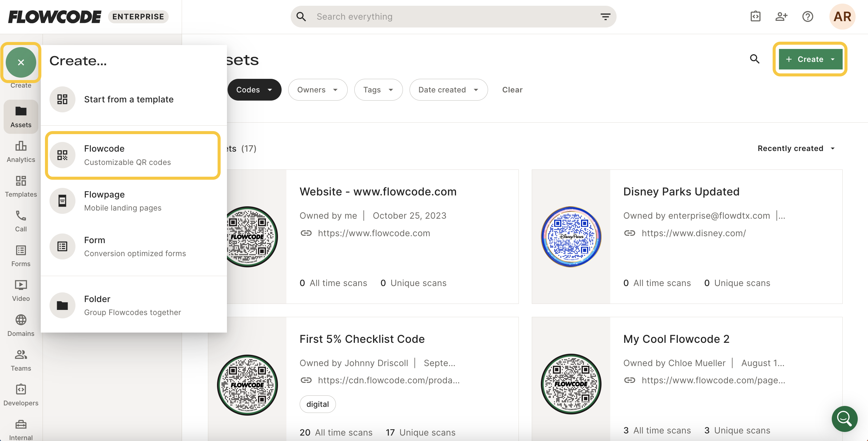868x441 pixels.
Task: Open Analytics in the sidebar
Action: [x=21, y=151]
